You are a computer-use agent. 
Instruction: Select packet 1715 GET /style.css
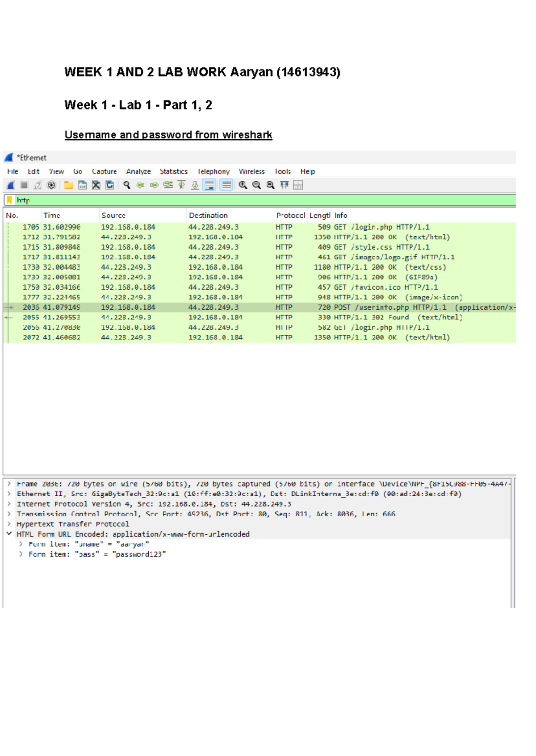[x=260, y=247]
